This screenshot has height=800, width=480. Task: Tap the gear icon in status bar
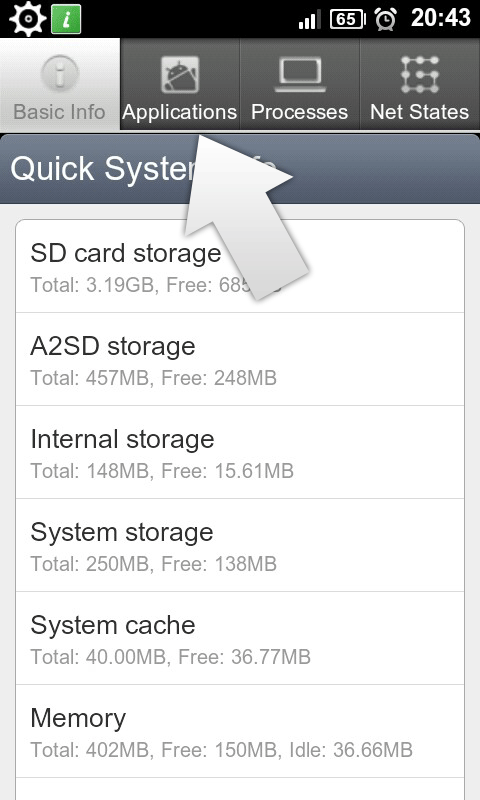pyautogui.click(x=28, y=19)
